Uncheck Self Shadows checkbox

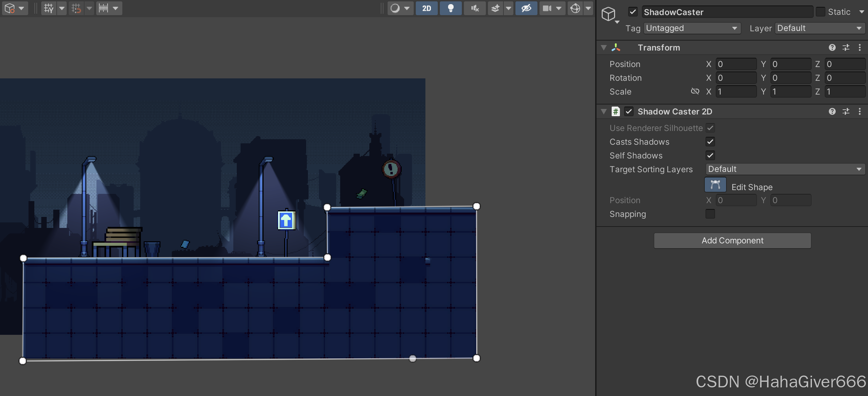[x=710, y=155]
